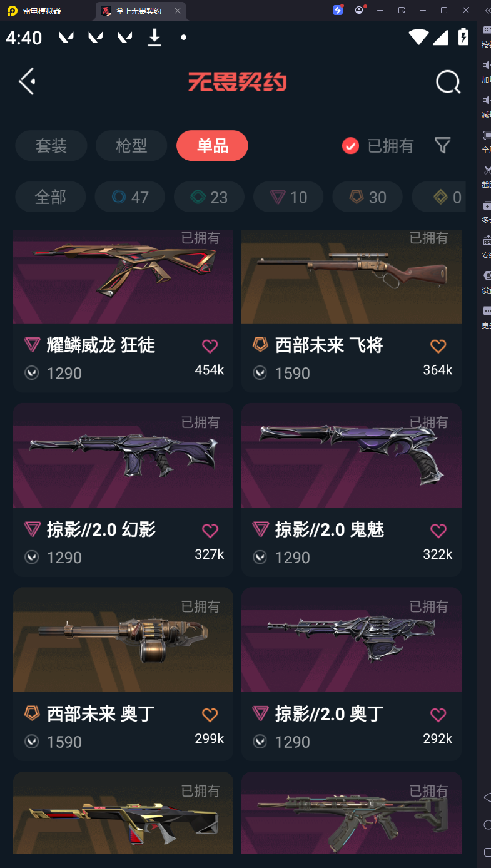Filter by green tier with 23 items
The width and height of the screenshot is (491, 868).
(209, 197)
